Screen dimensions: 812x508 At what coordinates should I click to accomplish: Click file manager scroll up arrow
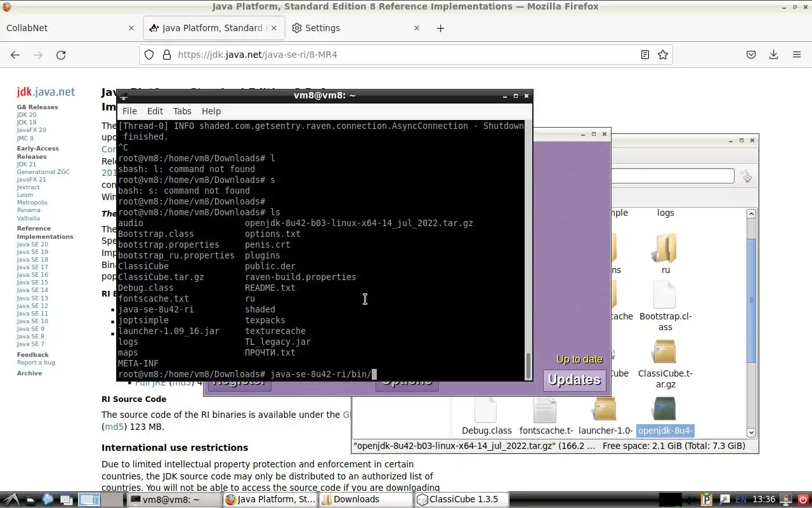point(752,214)
